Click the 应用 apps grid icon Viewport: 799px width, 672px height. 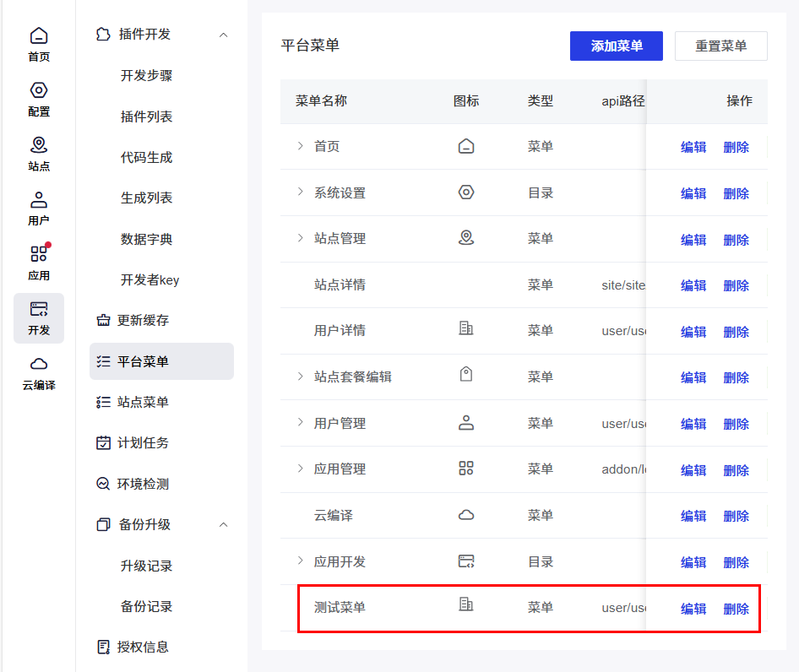[39, 254]
